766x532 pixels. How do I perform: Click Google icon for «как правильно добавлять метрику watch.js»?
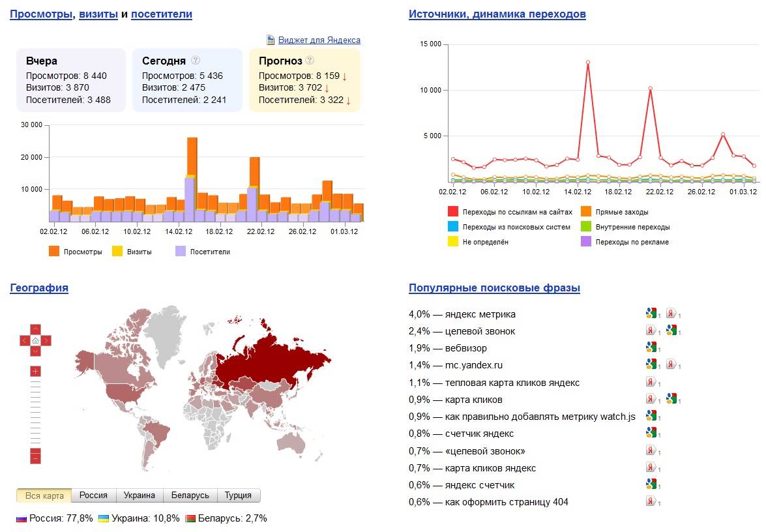pyautogui.click(x=651, y=416)
